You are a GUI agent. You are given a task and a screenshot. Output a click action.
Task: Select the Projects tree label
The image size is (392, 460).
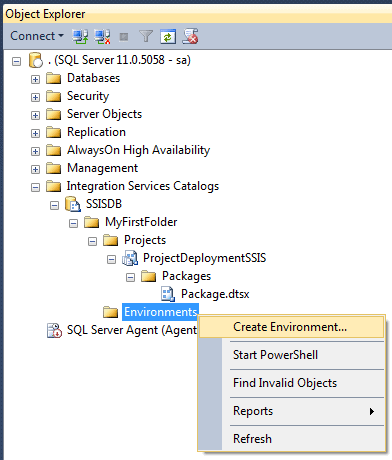pos(145,240)
